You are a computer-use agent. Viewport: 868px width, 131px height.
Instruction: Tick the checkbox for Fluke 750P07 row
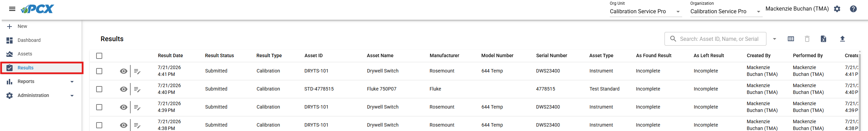point(99,89)
